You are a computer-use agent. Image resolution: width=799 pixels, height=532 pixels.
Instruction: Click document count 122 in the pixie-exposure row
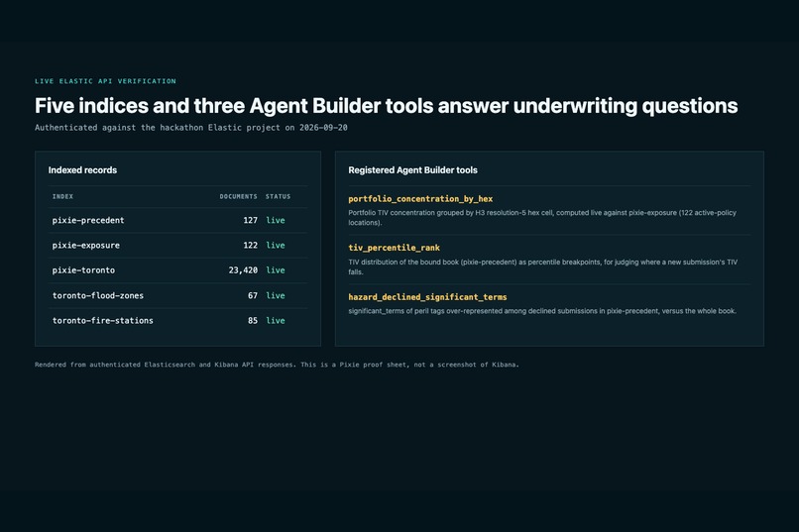[x=250, y=246]
